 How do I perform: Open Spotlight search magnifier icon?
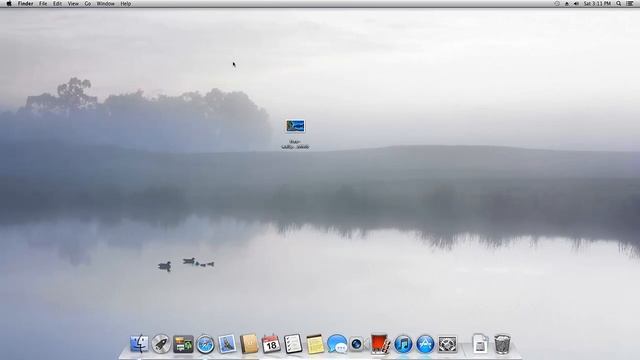coord(619,4)
